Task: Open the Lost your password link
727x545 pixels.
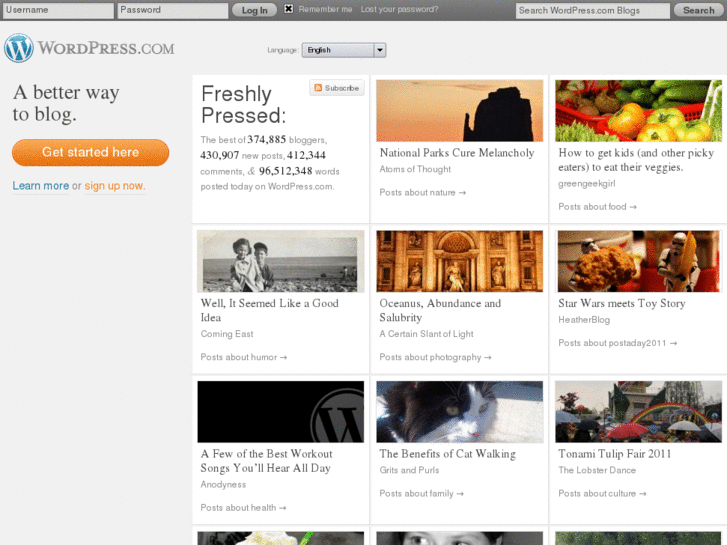Action: point(399,9)
